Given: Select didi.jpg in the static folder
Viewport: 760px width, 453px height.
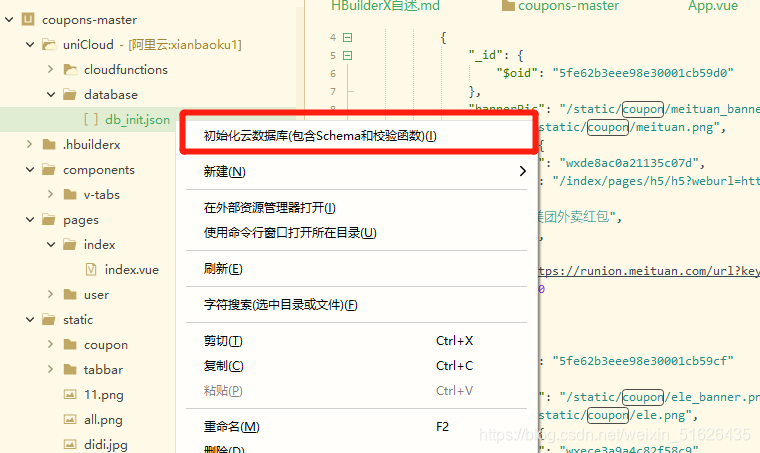Looking at the screenshot, I should tap(106, 445).
